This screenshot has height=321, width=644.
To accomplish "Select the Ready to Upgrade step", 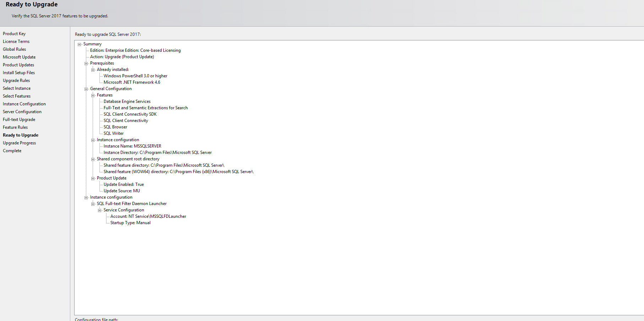I will point(21,135).
